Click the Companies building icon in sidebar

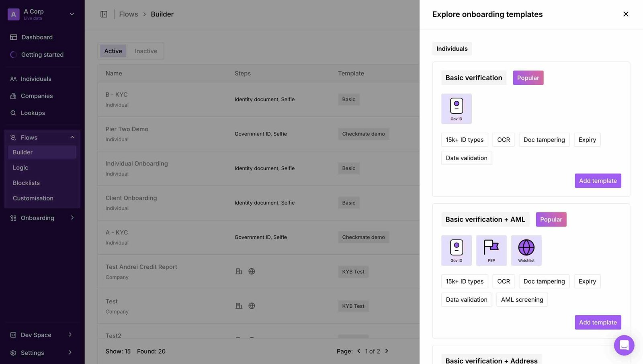click(x=13, y=96)
